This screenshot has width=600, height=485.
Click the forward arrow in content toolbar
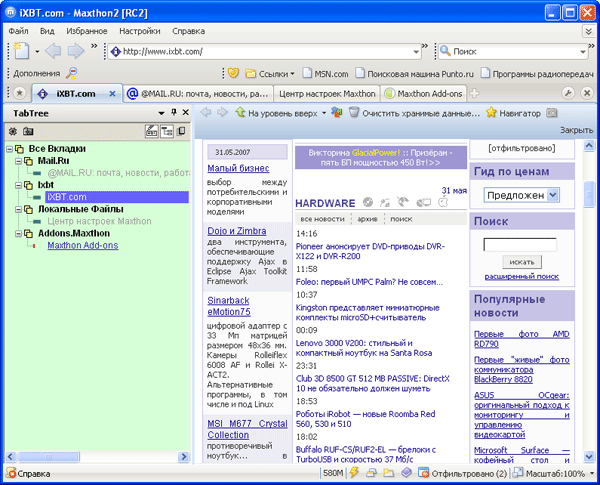point(222,112)
